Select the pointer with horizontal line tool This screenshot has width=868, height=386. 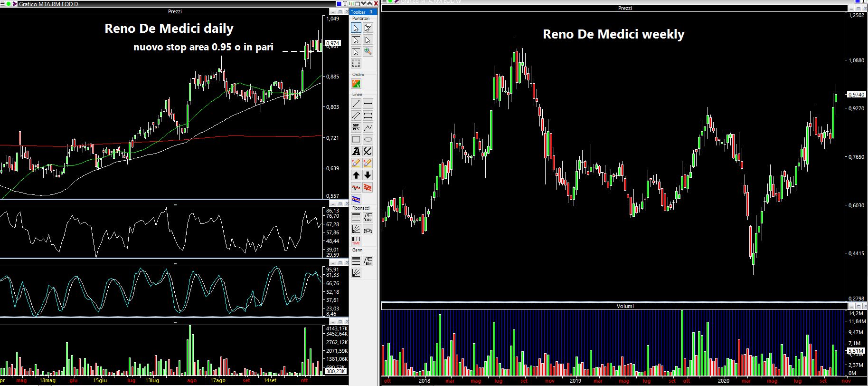click(x=356, y=40)
